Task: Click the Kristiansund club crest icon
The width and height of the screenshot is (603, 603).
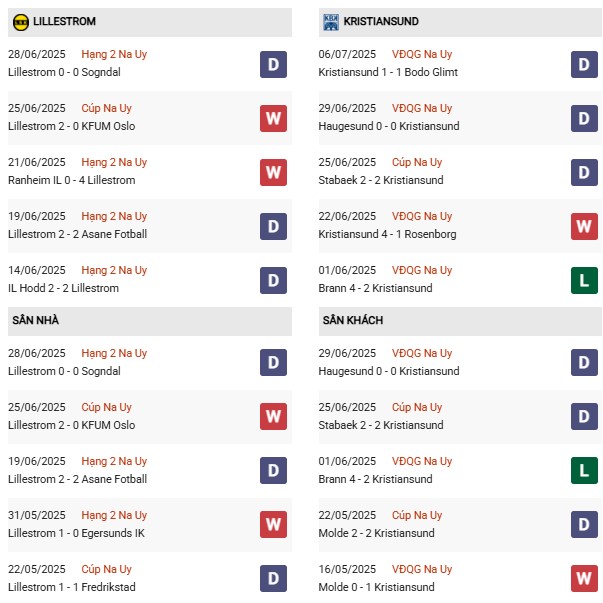Action: [x=331, y=21]
